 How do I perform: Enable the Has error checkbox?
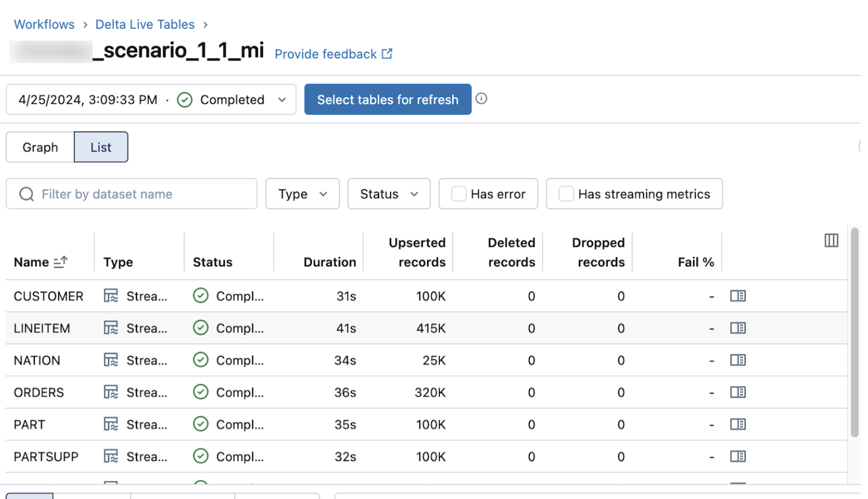[x=459, y=194]
